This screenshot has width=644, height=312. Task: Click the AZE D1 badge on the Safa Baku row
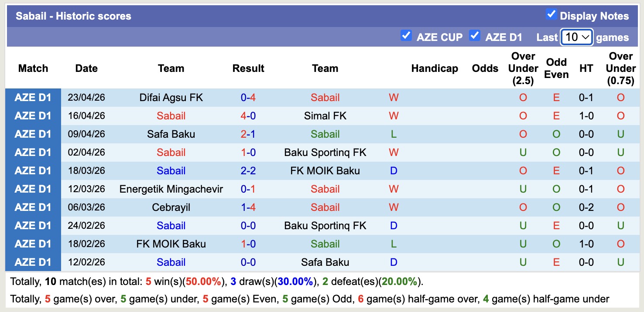[x=33, y=134]
